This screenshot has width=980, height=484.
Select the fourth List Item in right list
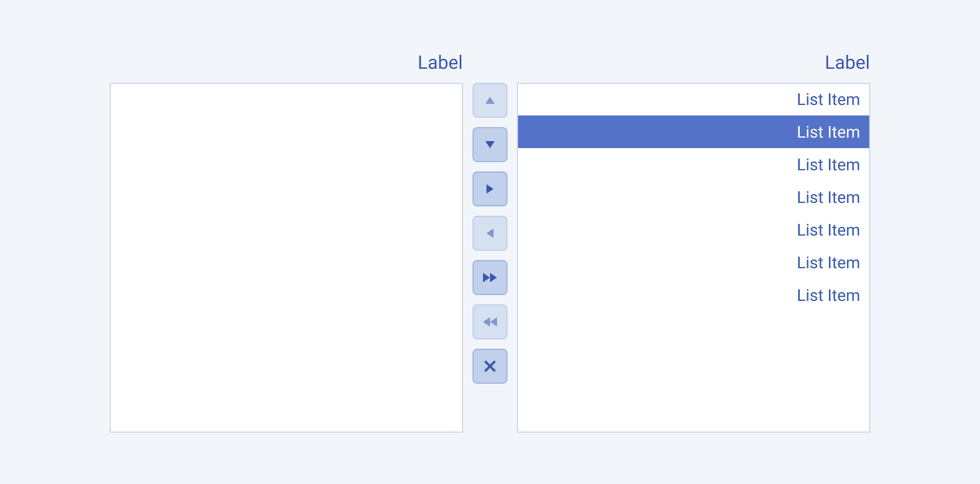pyautogui.click(x=828, y=197)
